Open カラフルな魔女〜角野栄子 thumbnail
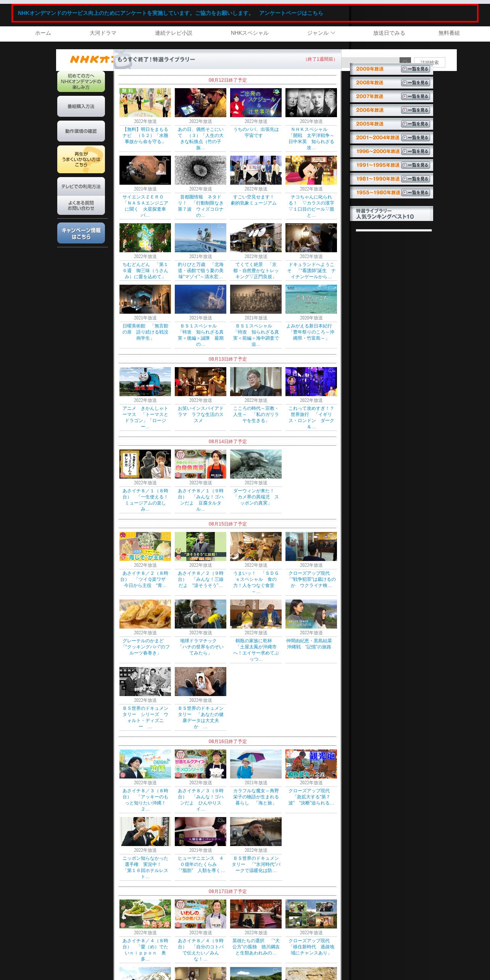Image resolution: width=490 pixels, height=980 pixels. (x=256, y=764)
